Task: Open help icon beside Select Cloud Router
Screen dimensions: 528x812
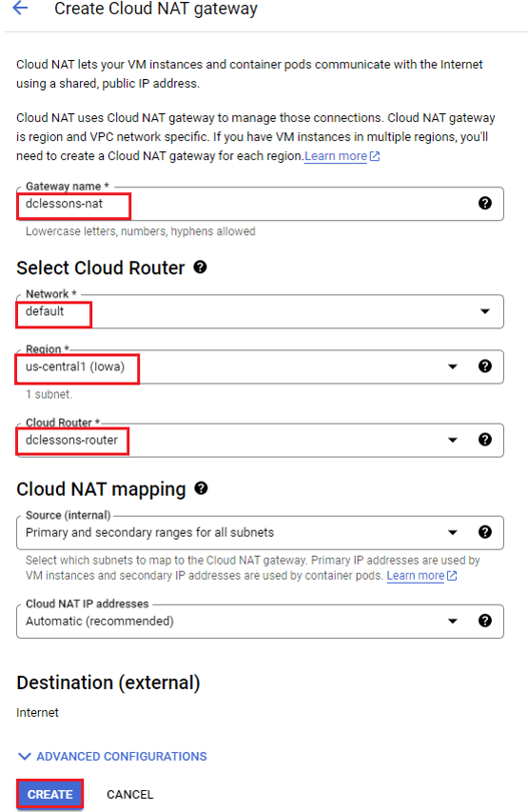Action: [x=200, y=267]
